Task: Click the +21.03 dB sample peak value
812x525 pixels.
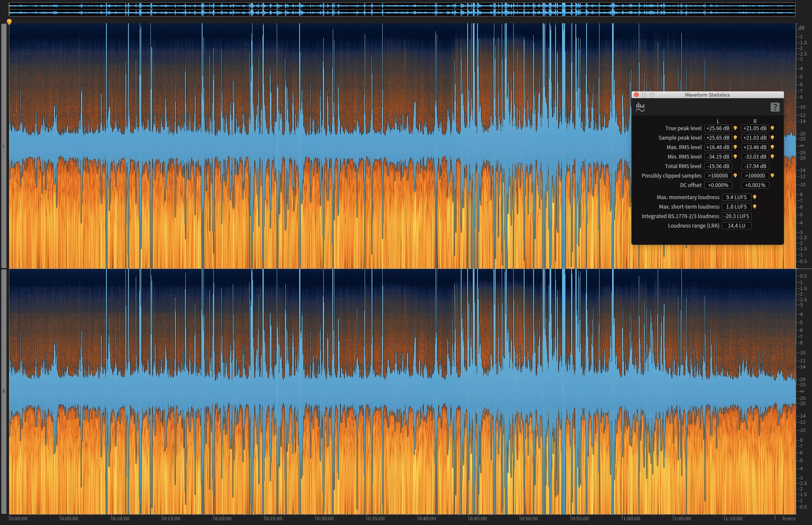Action: click(x=755, y=137)
